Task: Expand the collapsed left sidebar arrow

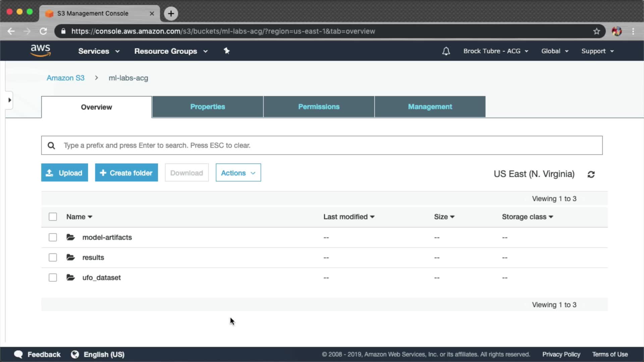Action: point(9,100)
